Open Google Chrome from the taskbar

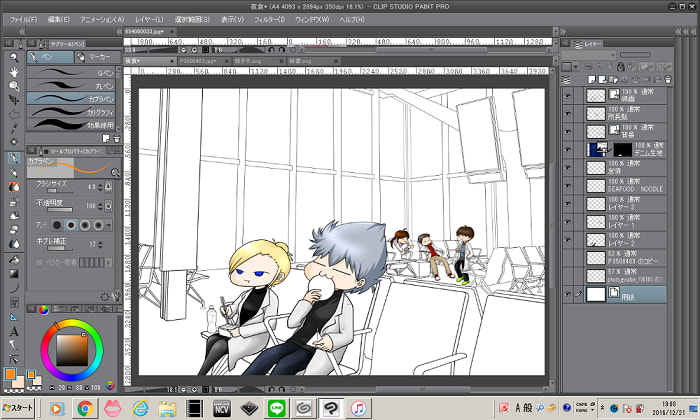point(85,408)
